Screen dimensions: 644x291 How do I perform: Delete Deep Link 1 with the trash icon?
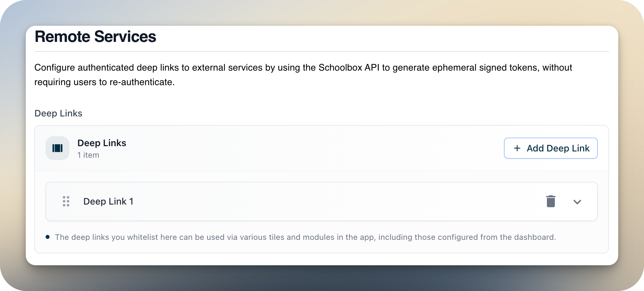pyautogui.click(x=551, y=201)
